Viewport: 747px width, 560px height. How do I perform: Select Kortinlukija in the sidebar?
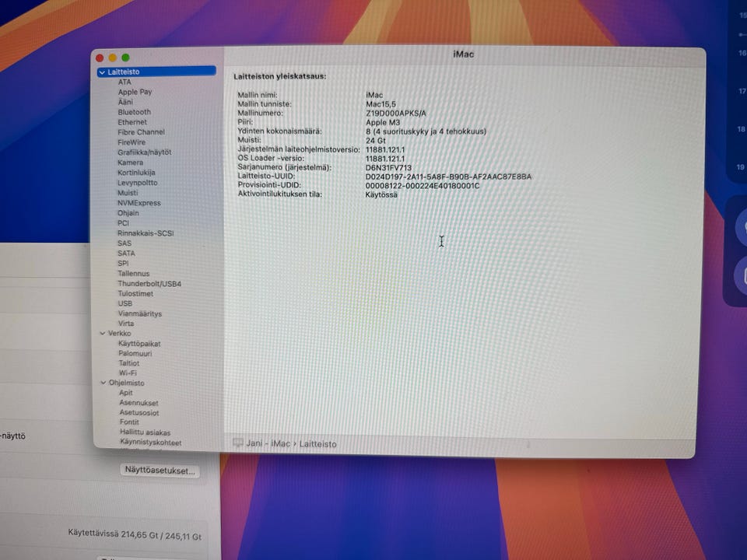(136, 173)
